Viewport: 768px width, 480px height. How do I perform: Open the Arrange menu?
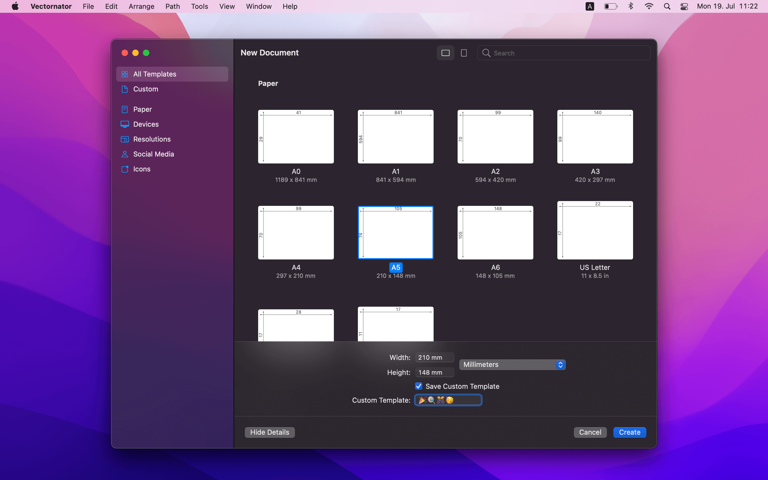[x=141, y=6]
